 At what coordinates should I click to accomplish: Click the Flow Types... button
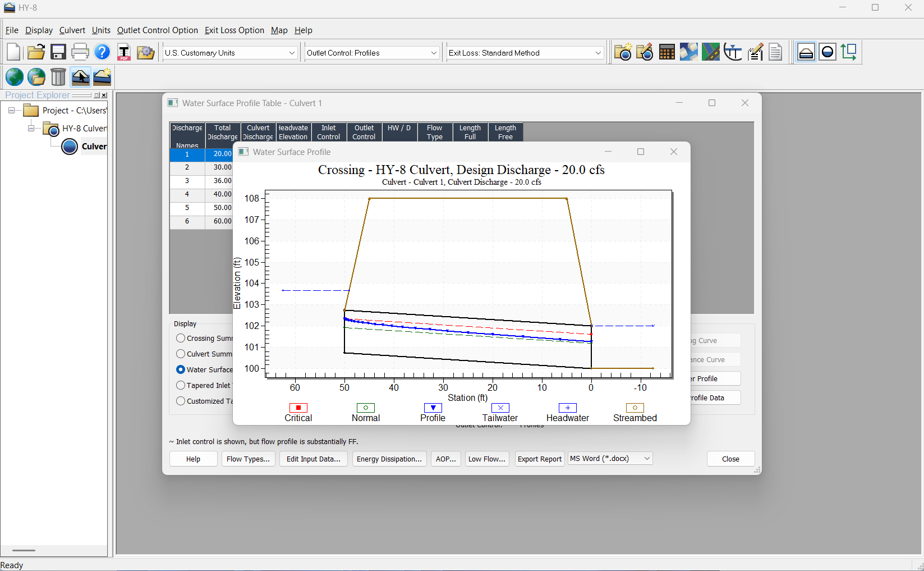(248, 459)
